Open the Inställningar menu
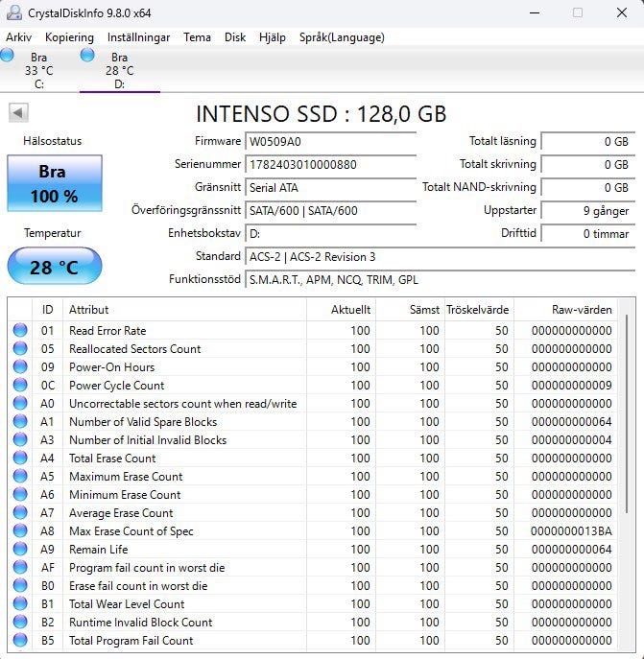644x659 pixels. point(138,37)
